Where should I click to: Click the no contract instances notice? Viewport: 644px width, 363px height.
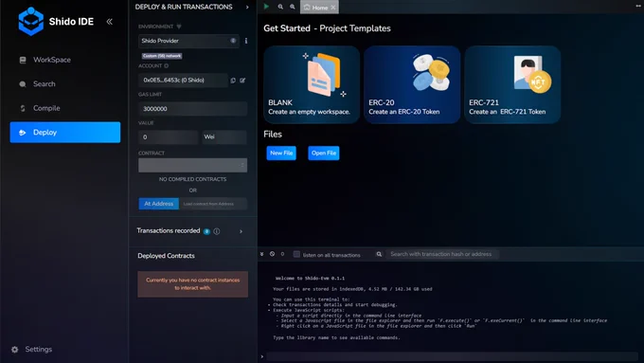click(192, 284)
